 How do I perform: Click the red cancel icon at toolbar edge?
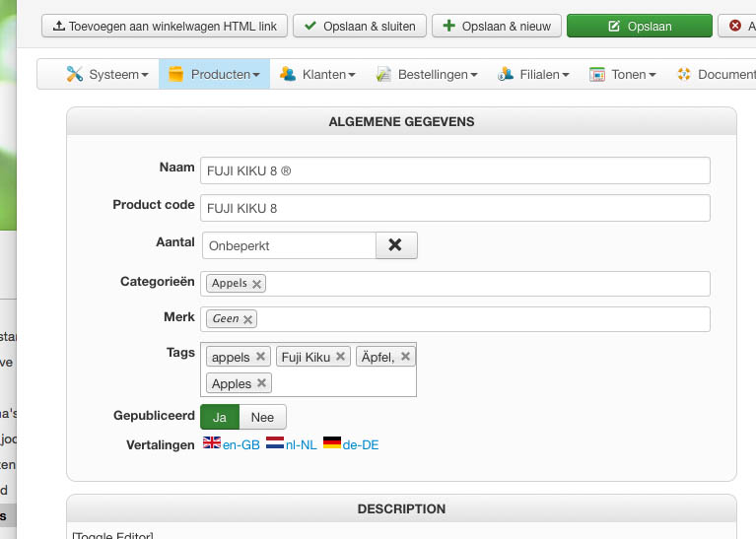click(x=734, y=26)
